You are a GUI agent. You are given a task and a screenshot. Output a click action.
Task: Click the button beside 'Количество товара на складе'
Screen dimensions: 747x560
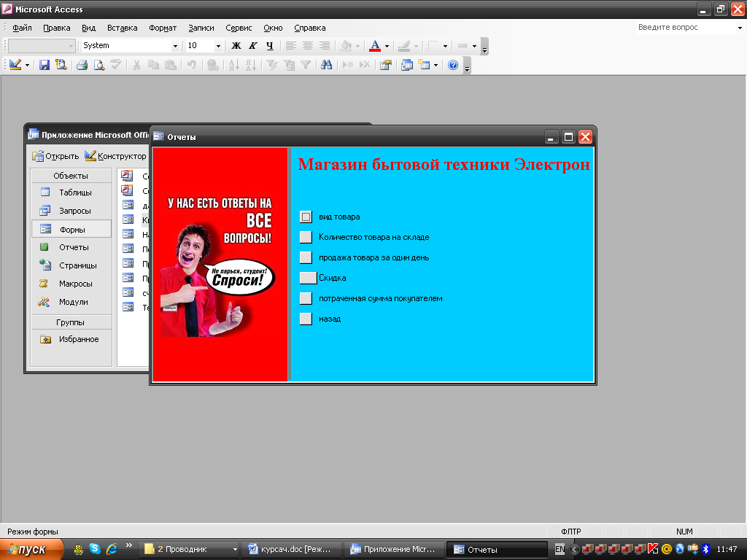(306, 237)
